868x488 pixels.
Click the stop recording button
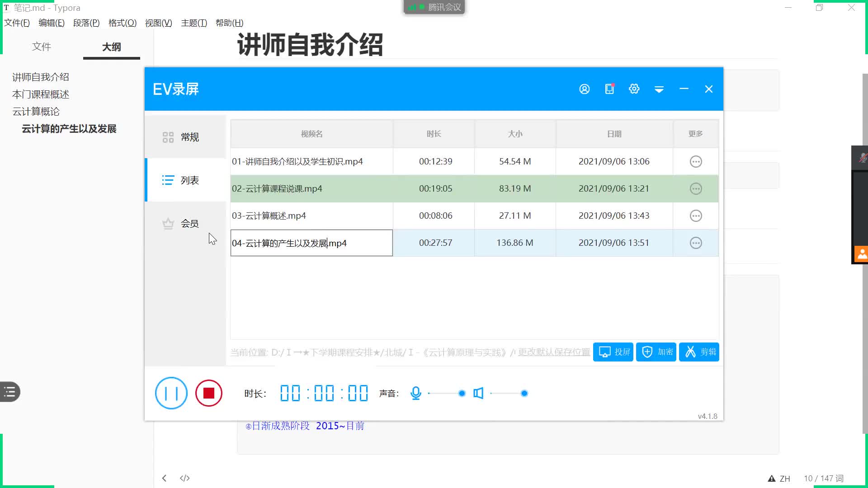click(x=209, y=393)
